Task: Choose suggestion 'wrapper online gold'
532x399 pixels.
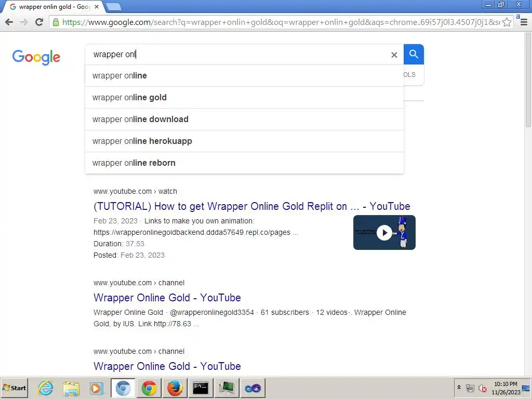Action: point(244,97)
